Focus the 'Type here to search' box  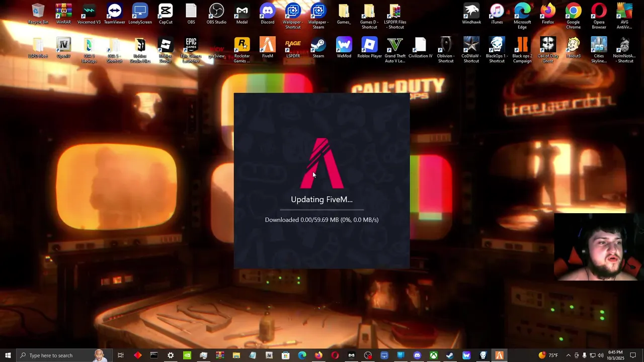63,355
